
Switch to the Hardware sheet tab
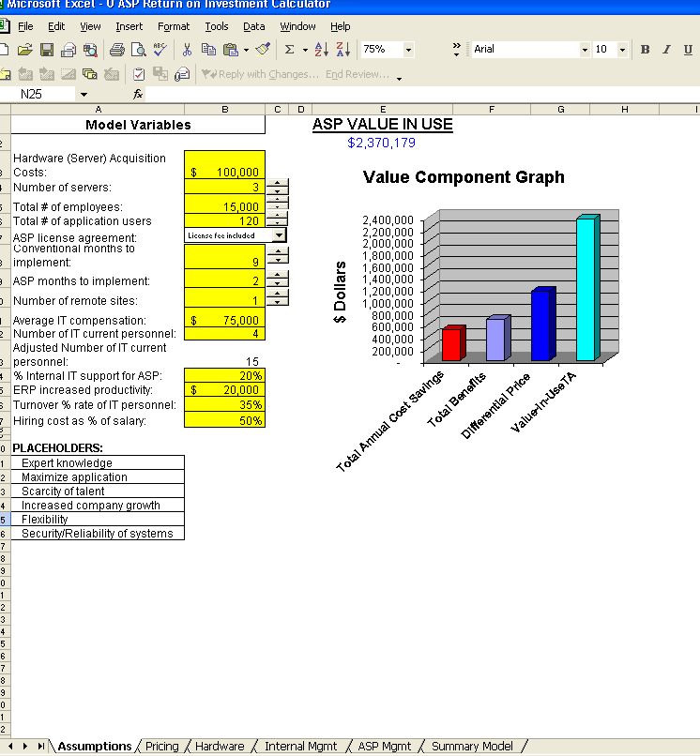pos(220,747)
